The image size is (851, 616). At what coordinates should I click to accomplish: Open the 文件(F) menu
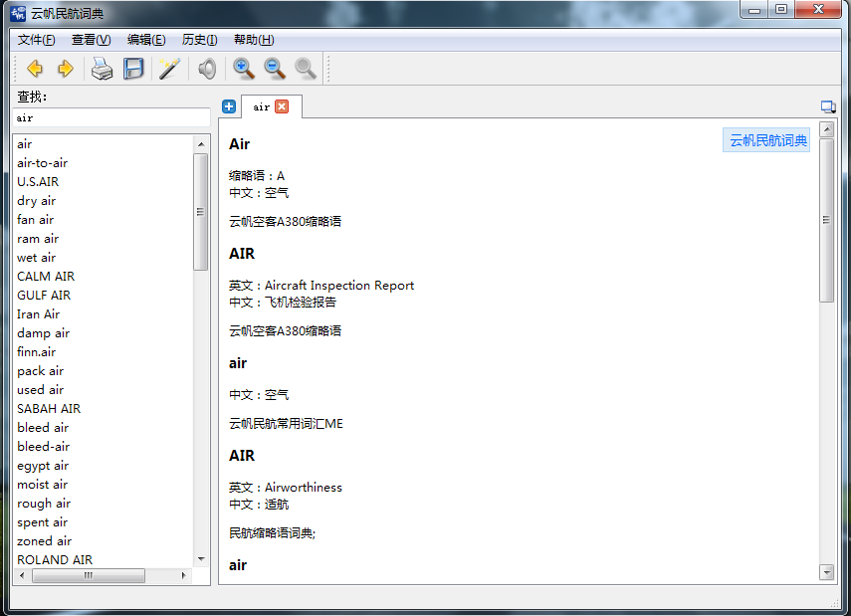click(37, 40)
